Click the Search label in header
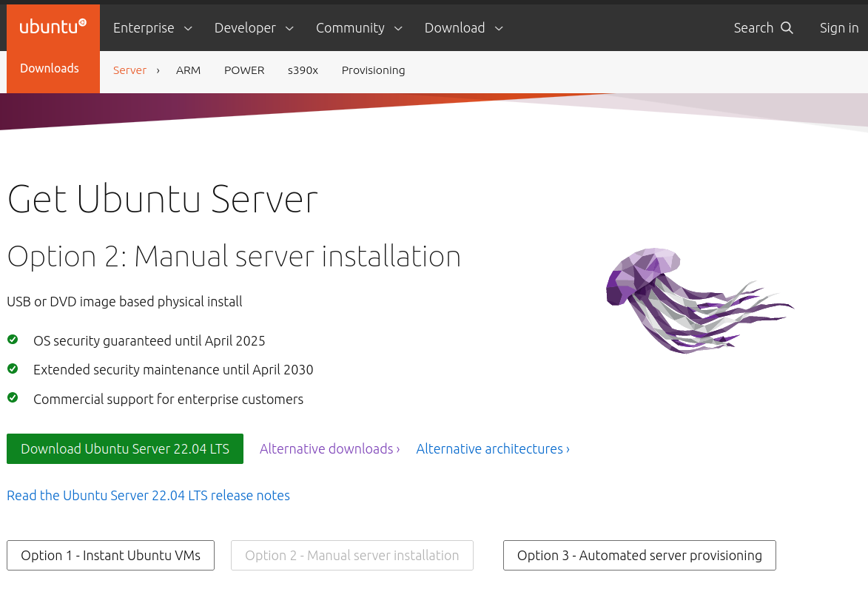Viewport: 868px width, 589px height. pyautogui.click(x=753, y=27)
